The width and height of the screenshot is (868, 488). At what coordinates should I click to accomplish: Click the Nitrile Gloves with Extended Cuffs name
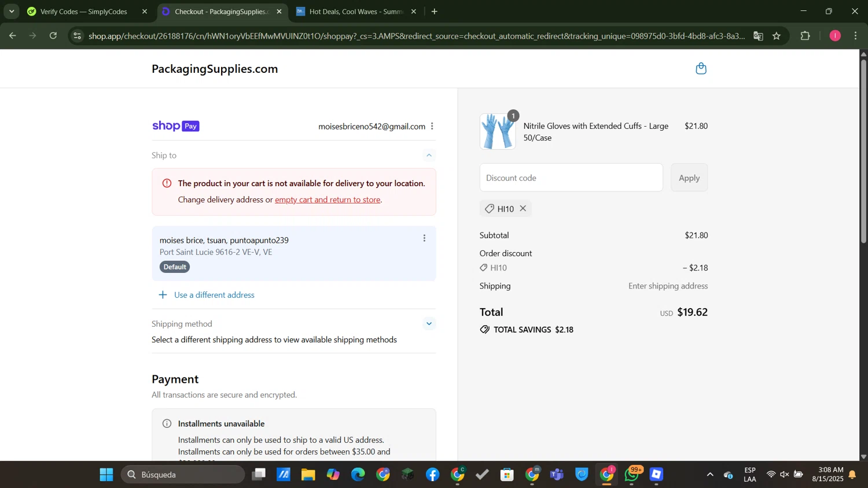coord(596,132)
